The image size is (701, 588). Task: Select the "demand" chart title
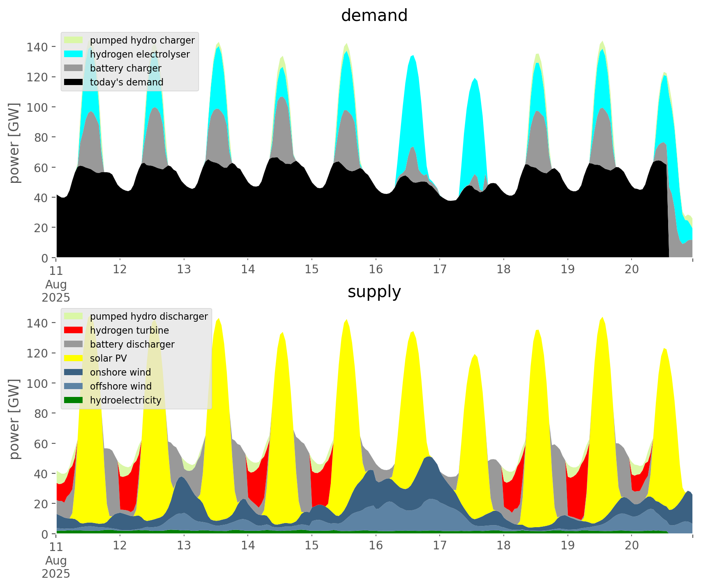374,16
